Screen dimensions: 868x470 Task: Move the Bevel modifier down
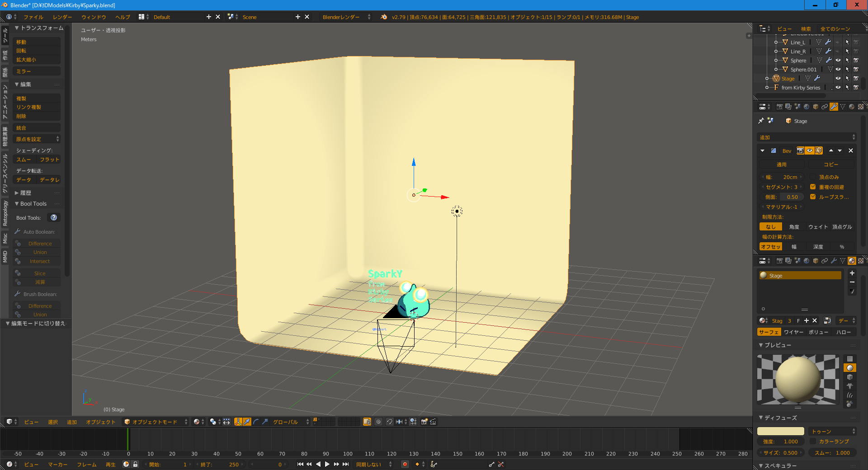pyautogui.click(x=840, y=150)
